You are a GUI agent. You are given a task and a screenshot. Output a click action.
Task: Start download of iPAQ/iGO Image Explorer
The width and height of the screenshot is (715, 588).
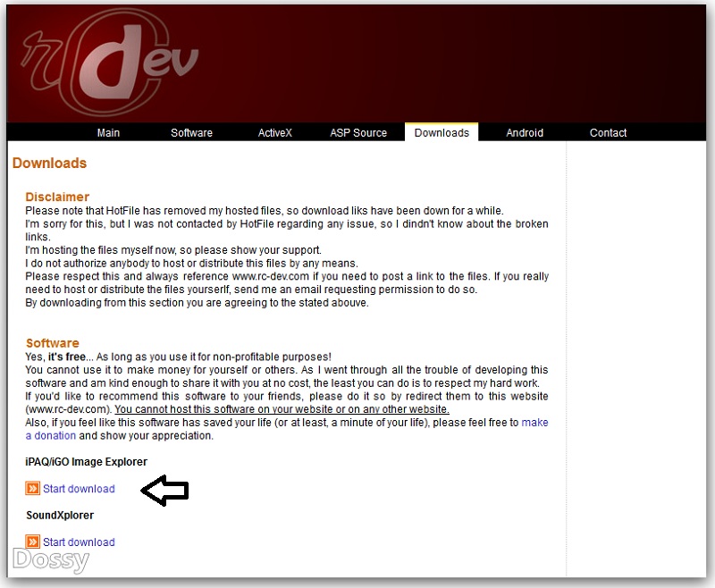79,489
